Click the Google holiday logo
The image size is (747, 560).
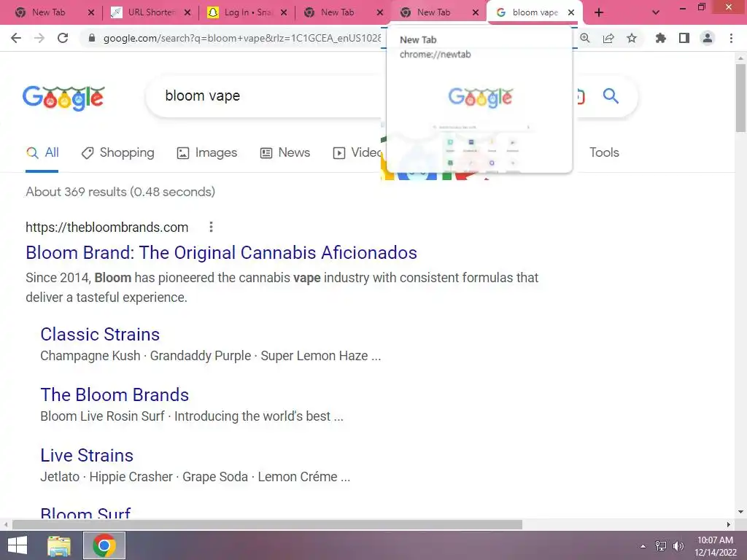click(63, 98)
